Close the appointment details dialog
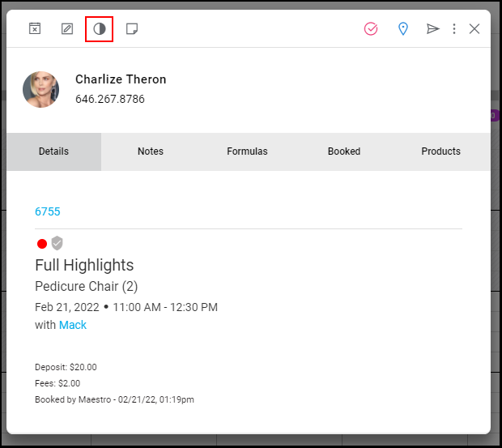 pos(474,29)
